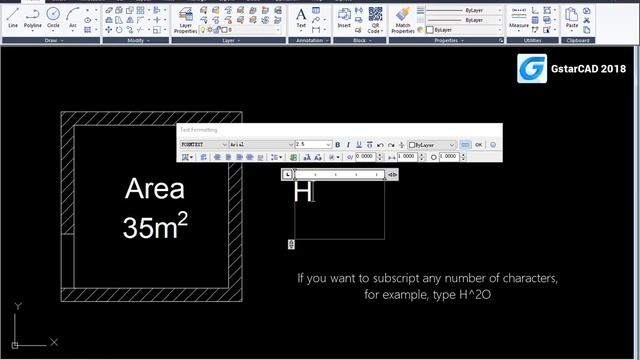Click the tracking 1.0000 field

click(x=407, y=157)
